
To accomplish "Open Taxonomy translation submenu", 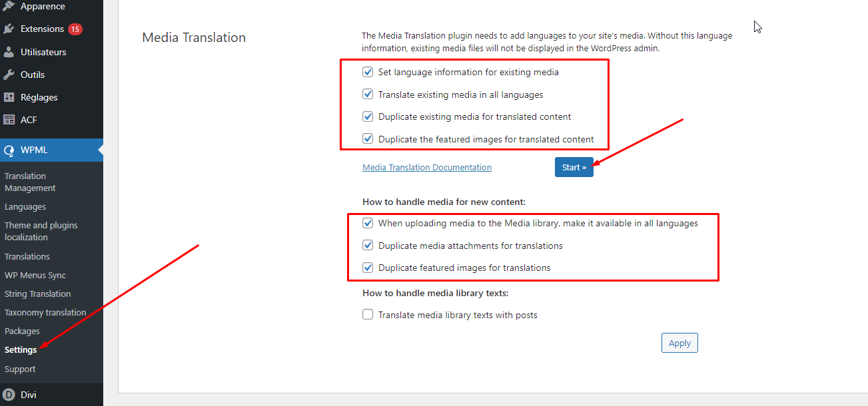I will pos(45,312).
